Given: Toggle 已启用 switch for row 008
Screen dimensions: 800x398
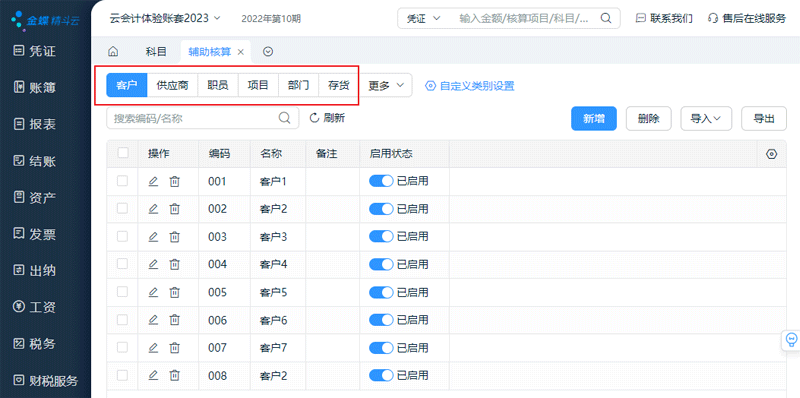Looking at the screenshot, I should [381, 376].
